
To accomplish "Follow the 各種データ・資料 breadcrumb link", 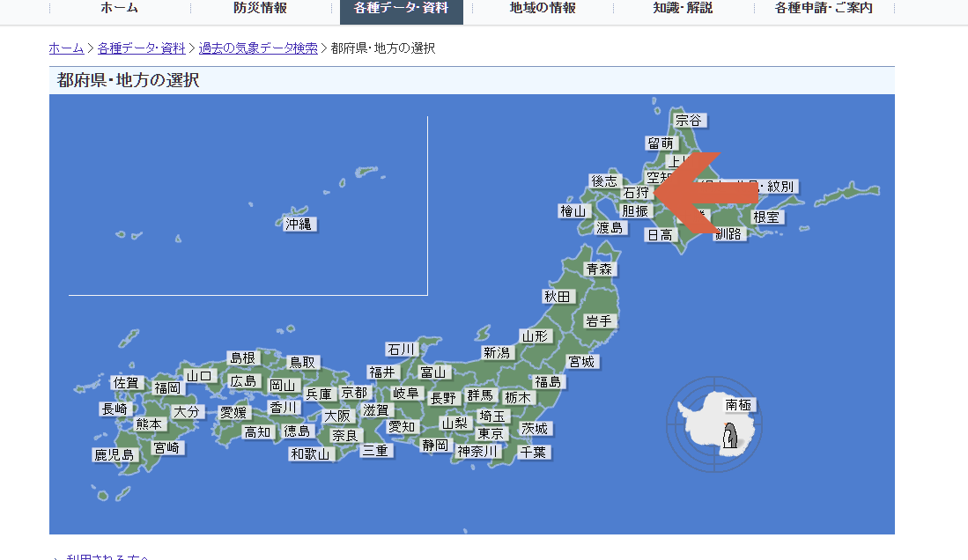I will click(x=142, y=48).
